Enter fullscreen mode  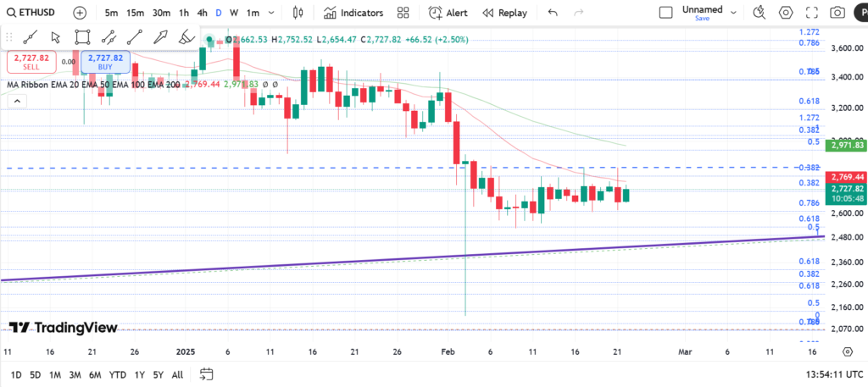point(811,13)
